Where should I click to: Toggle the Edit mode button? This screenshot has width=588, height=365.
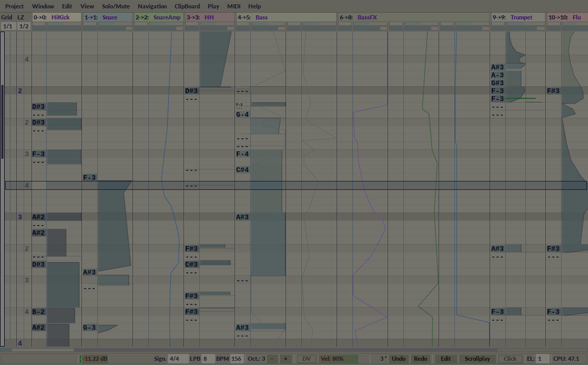(x=445, y=359)
